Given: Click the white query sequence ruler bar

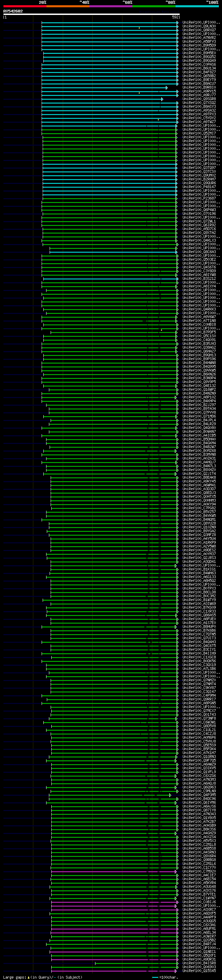Looking at the screenshot, I should pos(92,15).
